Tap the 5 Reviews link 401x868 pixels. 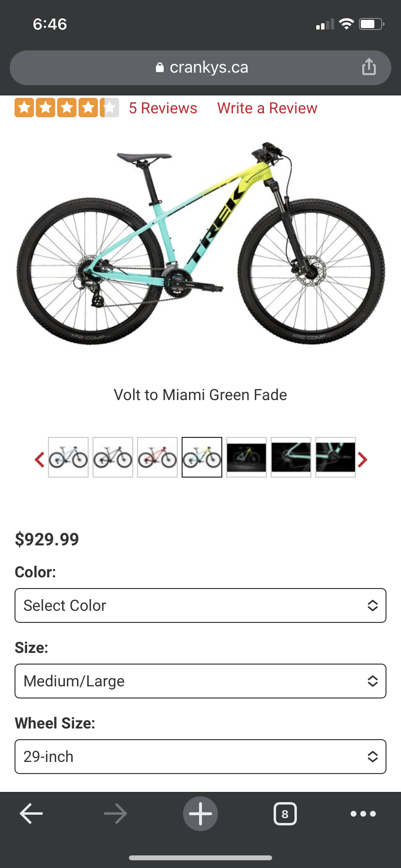pyautogui.click(x=163, y=108)
